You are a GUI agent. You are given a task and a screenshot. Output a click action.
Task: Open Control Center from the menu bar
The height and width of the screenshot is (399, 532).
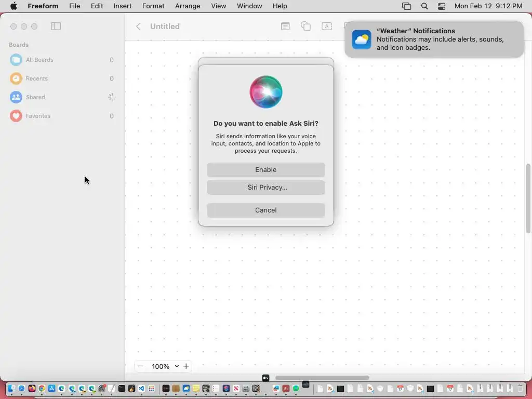442,6
